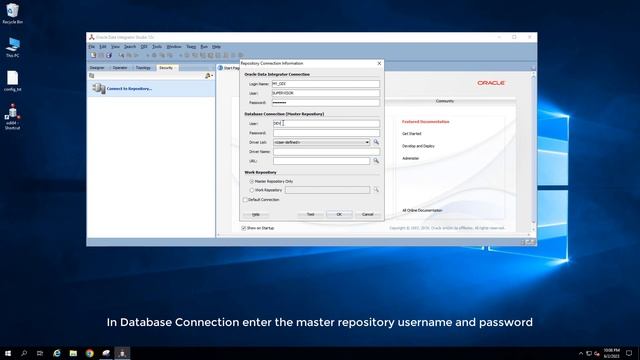Click the Driver Name input field
The height and width of the screenshot is (360, 640).
[x=327, y=151]
